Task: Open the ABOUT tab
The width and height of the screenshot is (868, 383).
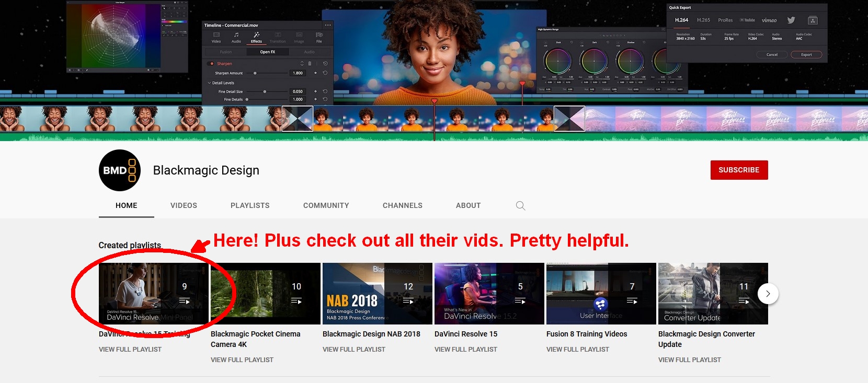Action: (x=468, y=205)
